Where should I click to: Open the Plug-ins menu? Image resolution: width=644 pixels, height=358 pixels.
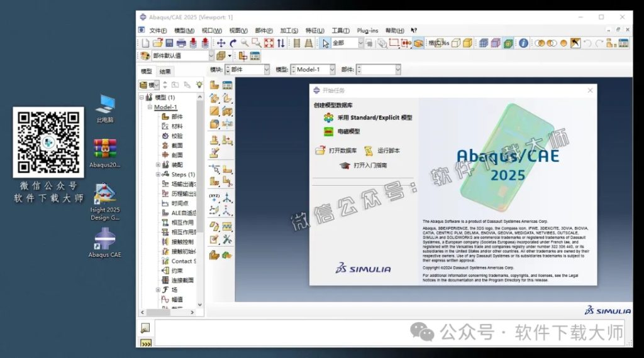click(x=367, y=30)
